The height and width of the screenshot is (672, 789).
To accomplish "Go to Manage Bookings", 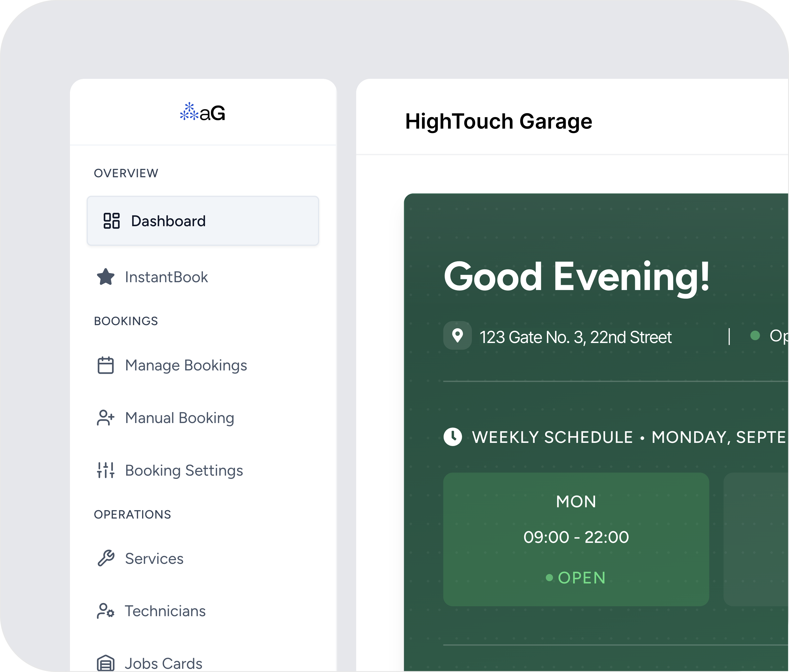I will [186, 365].
